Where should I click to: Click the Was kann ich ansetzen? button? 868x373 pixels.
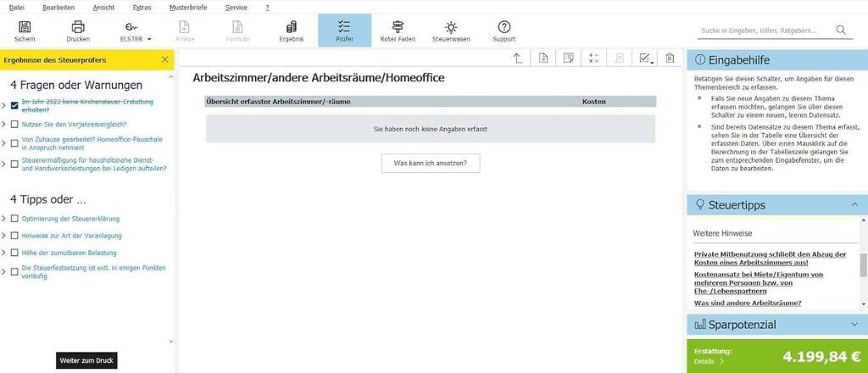tap(431, 163)
